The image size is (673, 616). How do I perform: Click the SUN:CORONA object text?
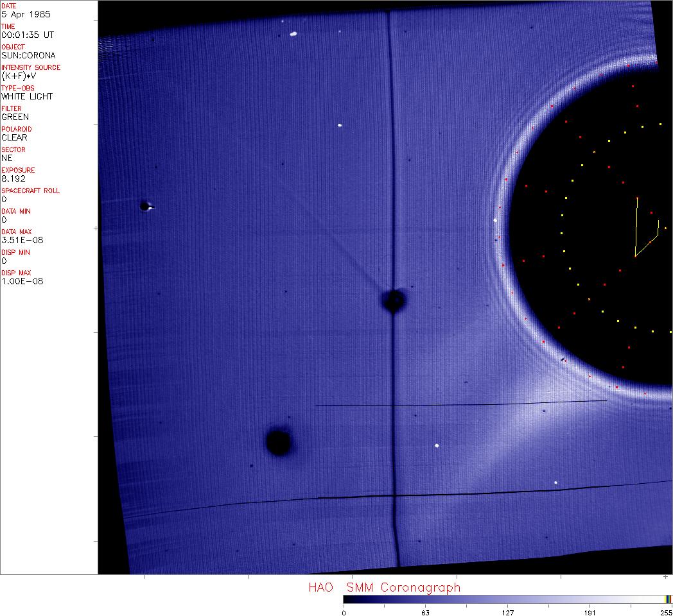tap(28, 55)
